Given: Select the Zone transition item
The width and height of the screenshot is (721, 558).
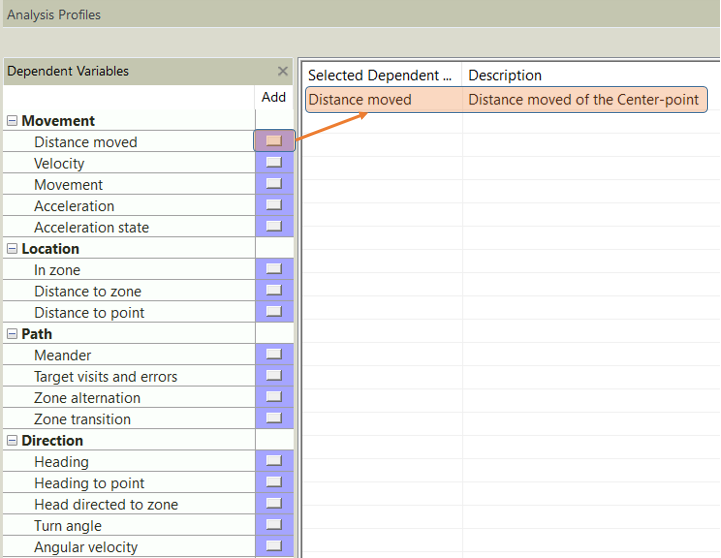Looking at the screenshot, I should coord(82,419).
